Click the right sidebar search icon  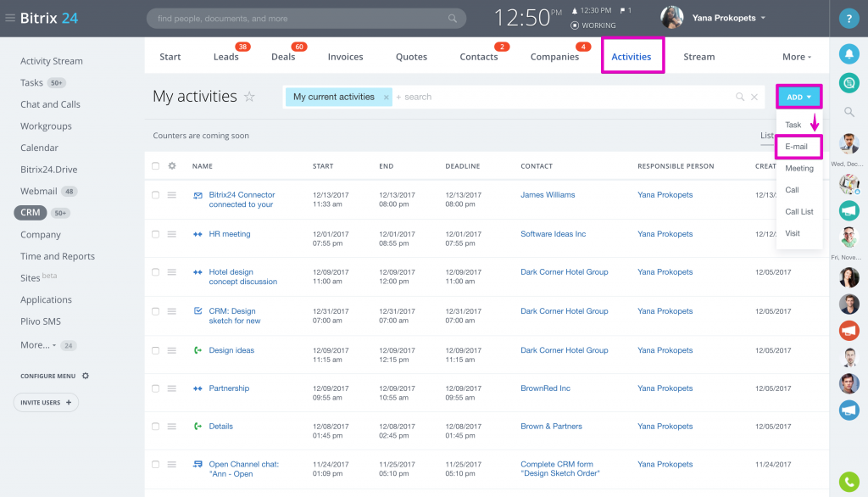(849, 112)
